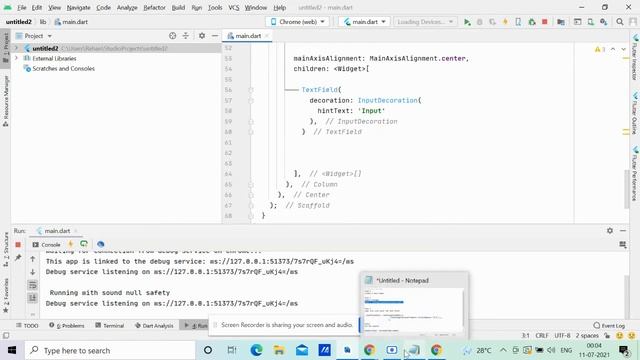This screenshot has width=640, height=360.
Task: Go to next highlighted error arrow
Action: point(623,49)
